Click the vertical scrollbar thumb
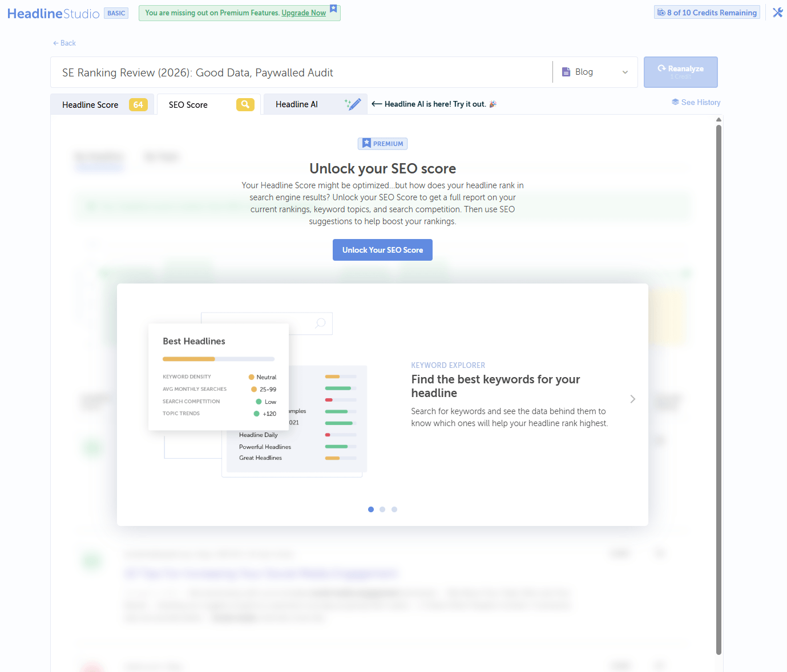Image resolution: width=787 pixels, height=672 pixels. (719, 390)
